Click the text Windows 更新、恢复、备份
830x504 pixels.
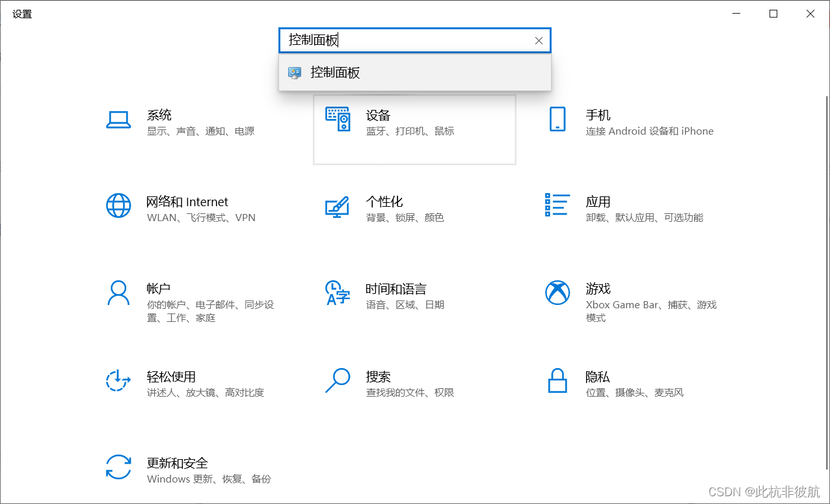[209, 479]
